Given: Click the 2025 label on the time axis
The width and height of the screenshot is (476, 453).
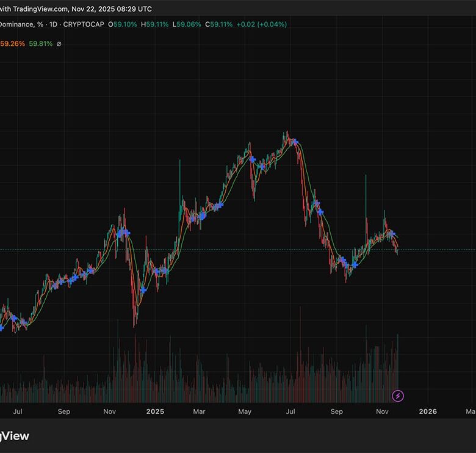Looking at the screenshot, I should pos(155,411).
